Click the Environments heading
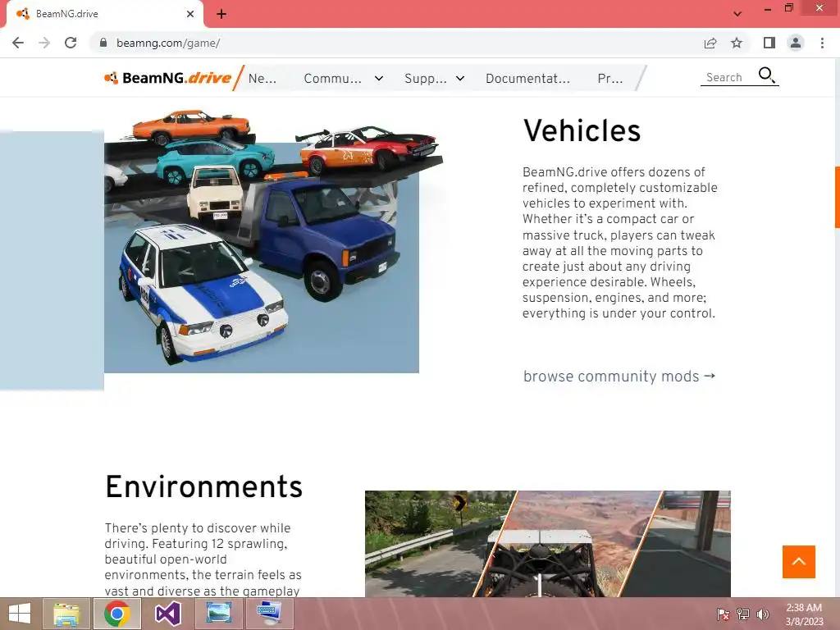Viewport: 840px width, 630px height. [204, 486]
